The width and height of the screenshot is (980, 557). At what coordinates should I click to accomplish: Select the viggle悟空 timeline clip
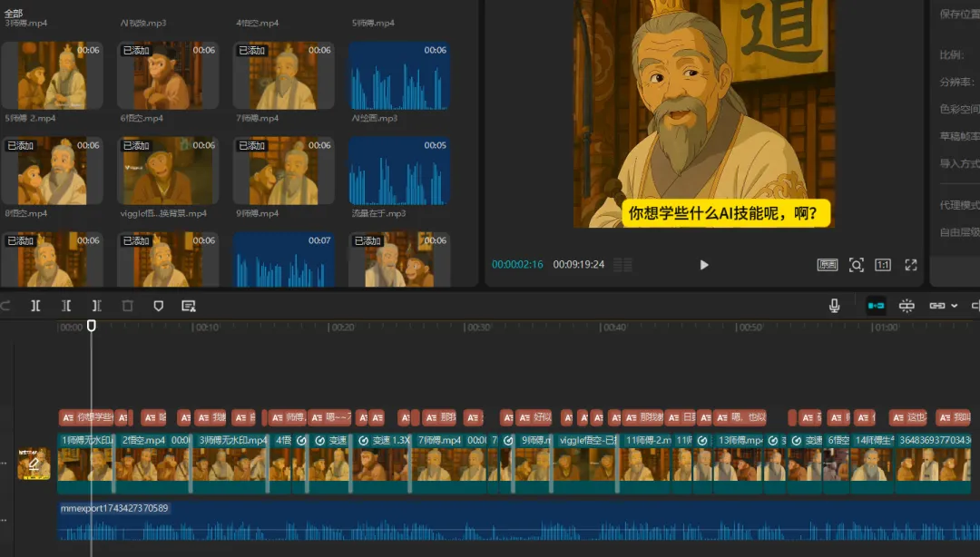pyautogui.click(x=585, y=464)
